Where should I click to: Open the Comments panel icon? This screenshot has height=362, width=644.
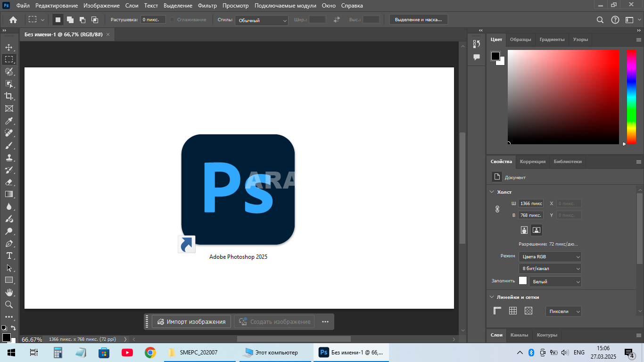477,57
